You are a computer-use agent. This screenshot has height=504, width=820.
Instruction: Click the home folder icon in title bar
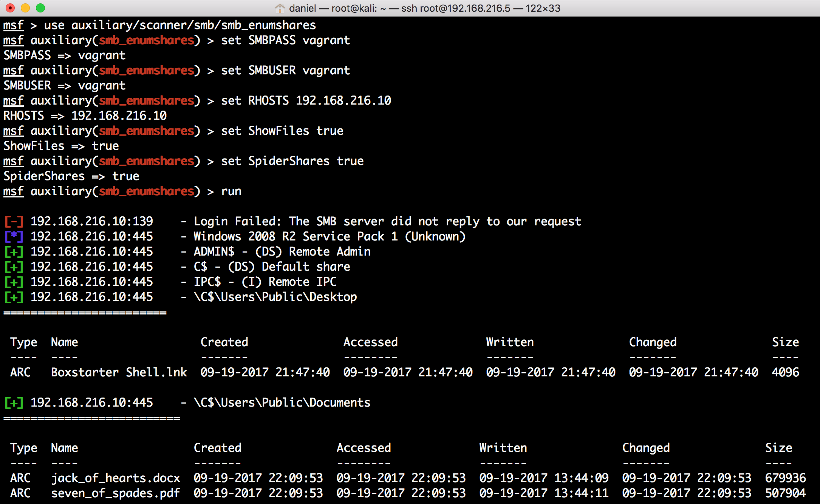pyautogui.click(x=280, y=8)
